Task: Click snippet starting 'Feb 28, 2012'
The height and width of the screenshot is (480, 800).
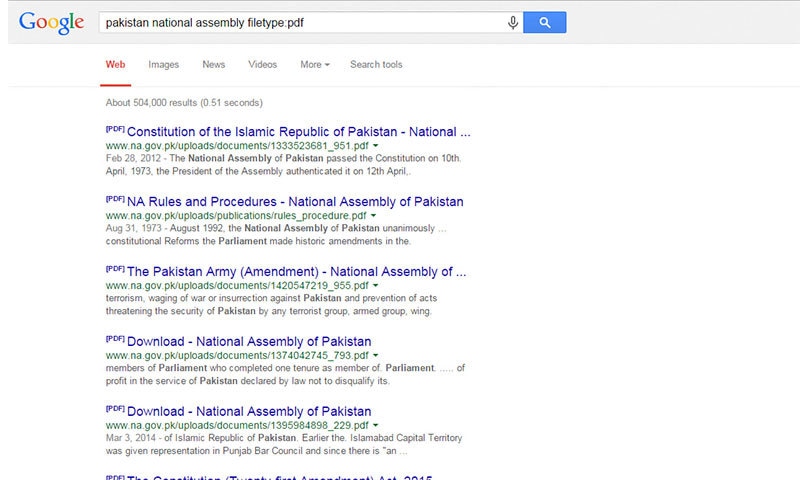Action: (x=283, y=165)
